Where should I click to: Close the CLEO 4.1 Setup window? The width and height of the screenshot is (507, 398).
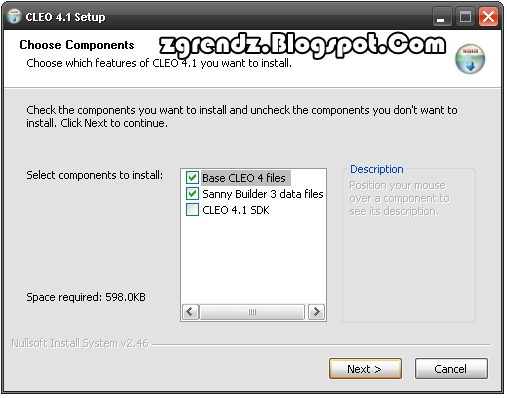(x=488, y=17)
